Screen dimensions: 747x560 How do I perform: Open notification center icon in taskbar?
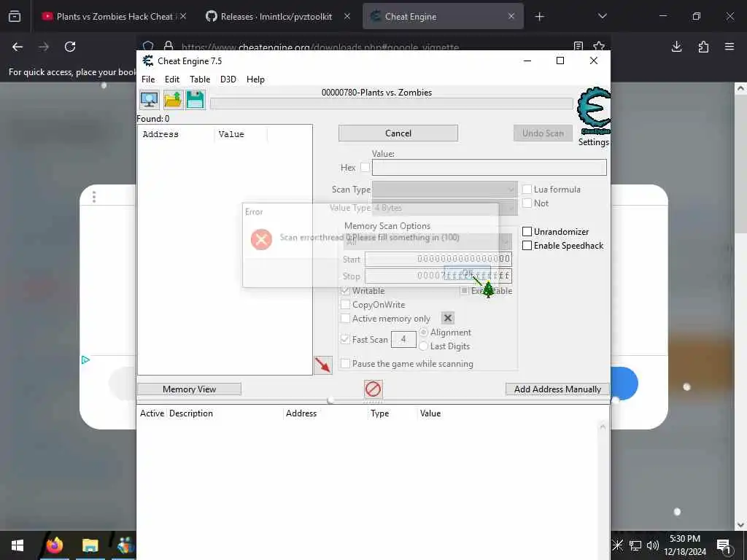coord(724,545)
